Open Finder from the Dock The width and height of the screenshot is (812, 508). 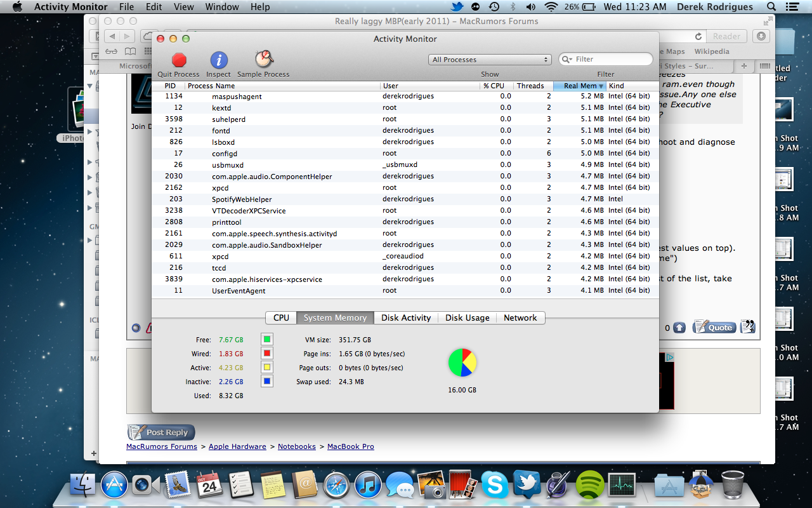pos(81,486)
